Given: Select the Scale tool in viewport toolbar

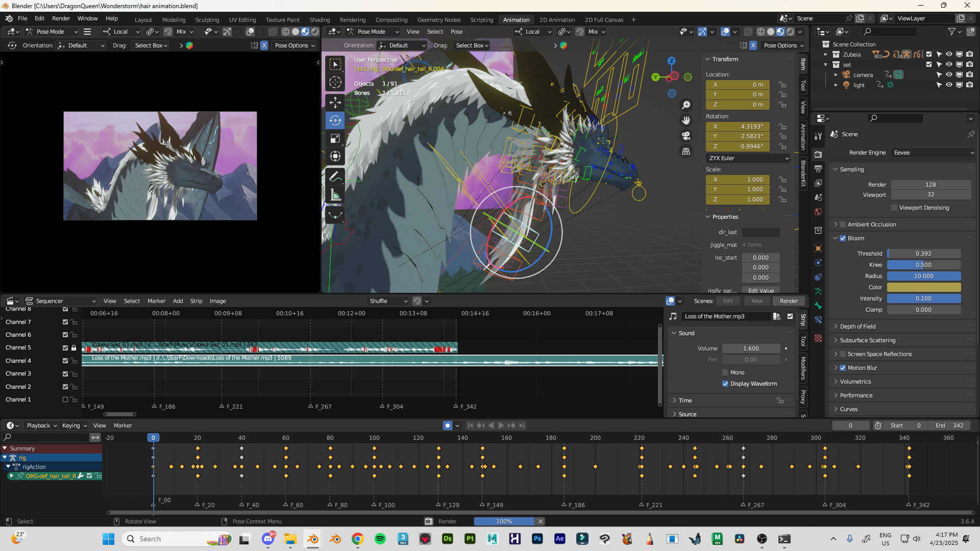Looking at the screenshot, I should pos(335,138).
